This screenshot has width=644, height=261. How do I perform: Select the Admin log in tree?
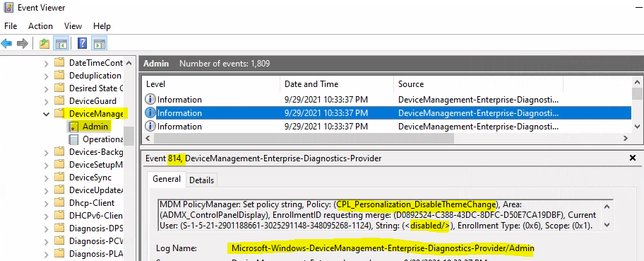(95, 127)
